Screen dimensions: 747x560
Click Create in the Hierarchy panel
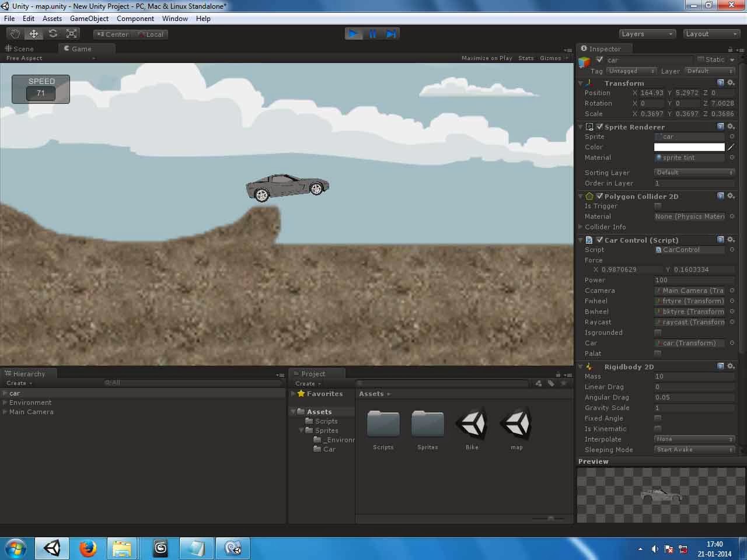18,383
